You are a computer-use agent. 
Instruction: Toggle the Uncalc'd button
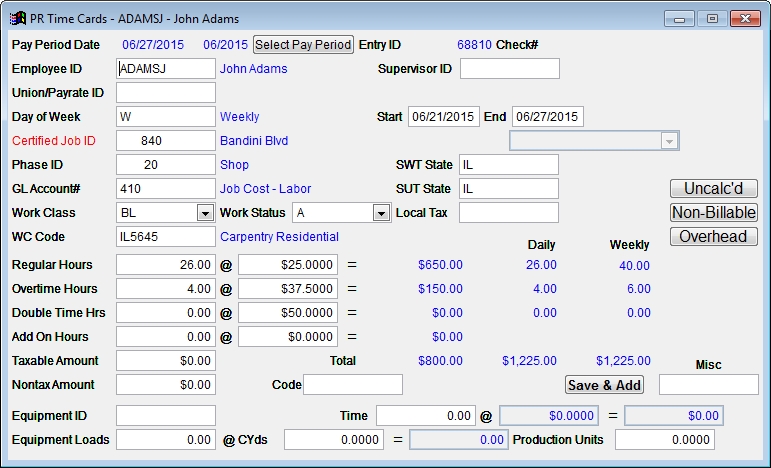pos(713,189)
